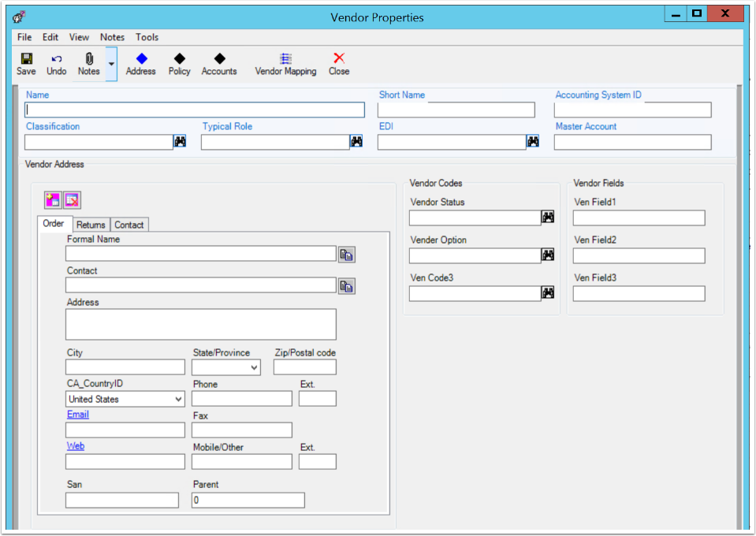Image resolution: width=756 pixels, height=536 pixels.
Task: Click into the San field
Action: (122, 500)
